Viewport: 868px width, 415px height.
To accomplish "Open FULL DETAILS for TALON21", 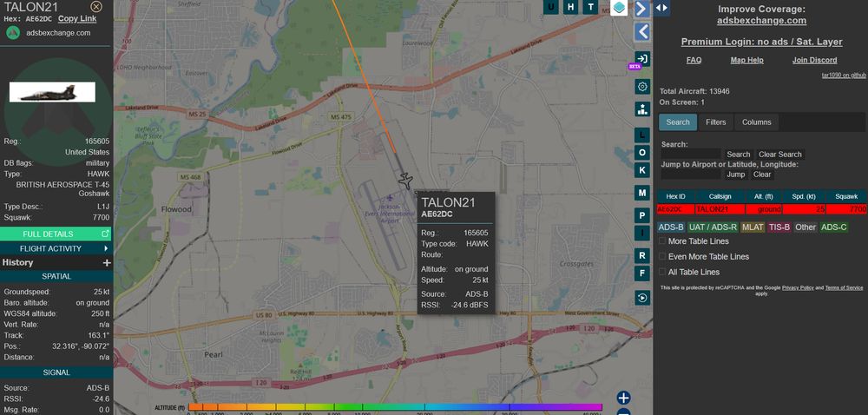I will click(x=56, y=234).
